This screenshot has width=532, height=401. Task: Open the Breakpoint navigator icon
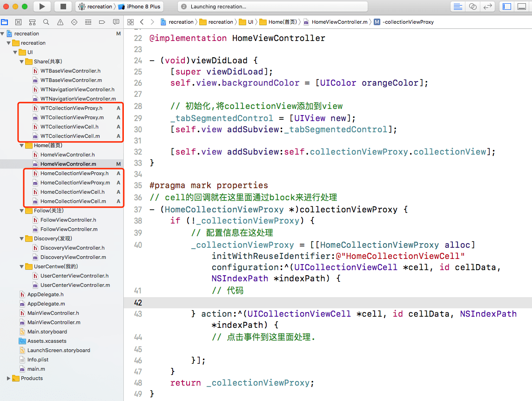(x=102, y=22)
